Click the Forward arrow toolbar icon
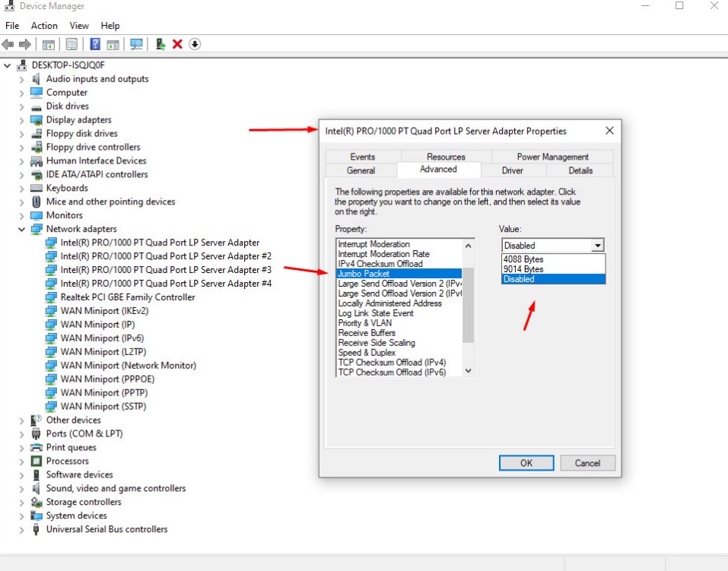Screen dimensions: 728x571 [24, 45]
